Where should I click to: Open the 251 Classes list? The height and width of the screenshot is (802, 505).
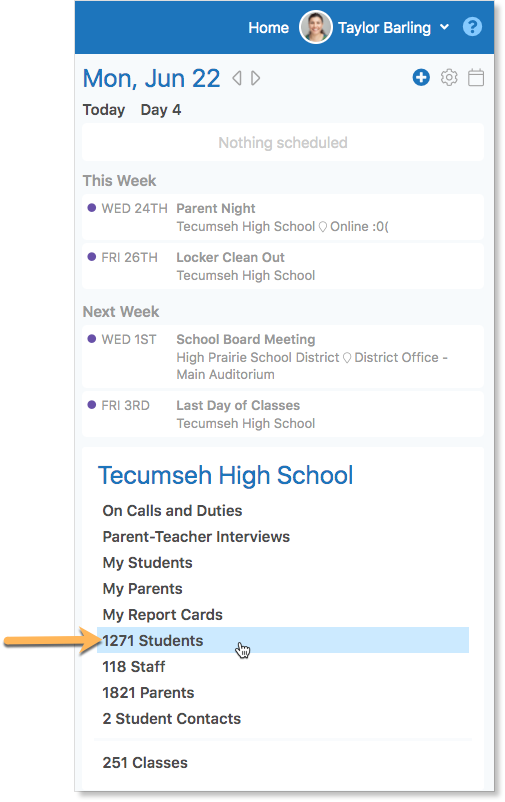[x=145, y=763]
